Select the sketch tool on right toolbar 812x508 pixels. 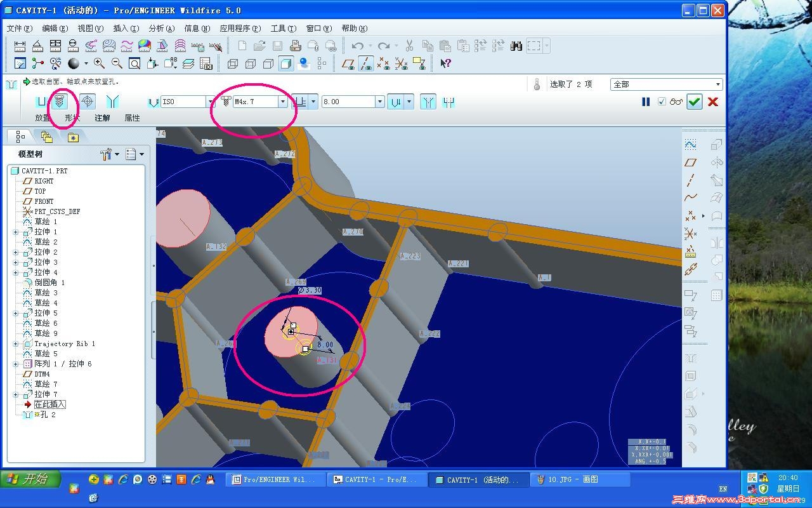[x=691, y=145]
